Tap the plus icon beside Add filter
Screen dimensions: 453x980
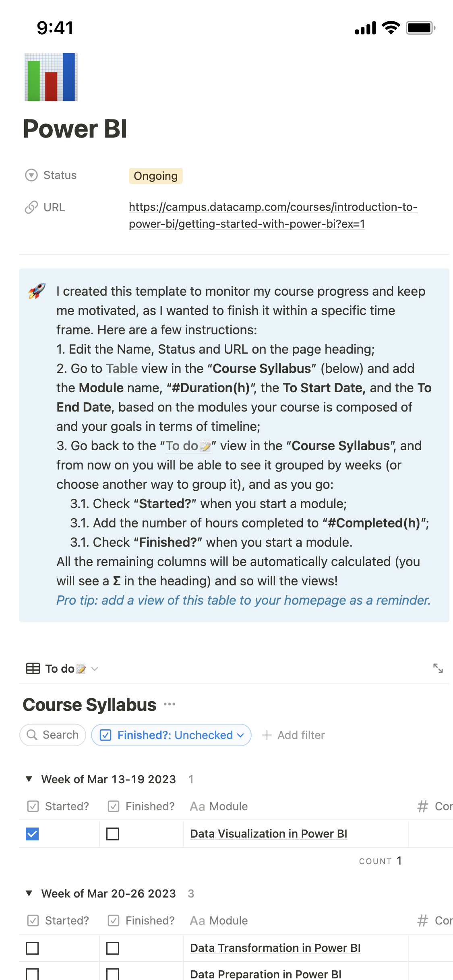[x=267, y=735]
